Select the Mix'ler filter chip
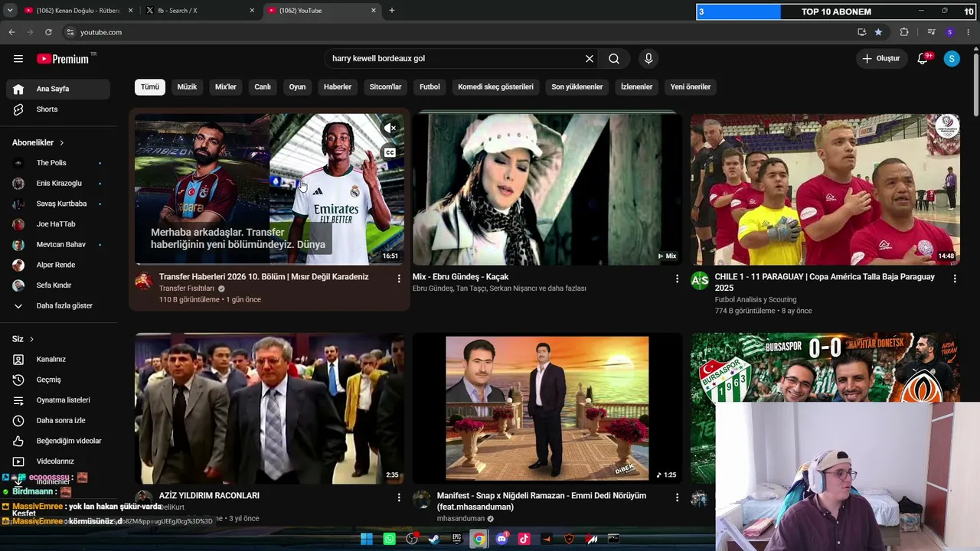980x551 pixels. 226,86
